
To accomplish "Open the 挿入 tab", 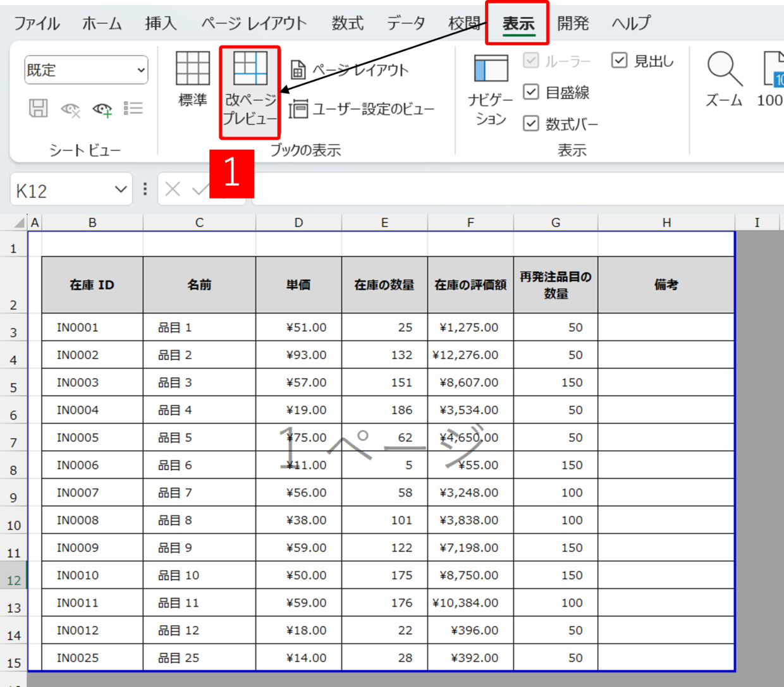I will click(161, 23).
